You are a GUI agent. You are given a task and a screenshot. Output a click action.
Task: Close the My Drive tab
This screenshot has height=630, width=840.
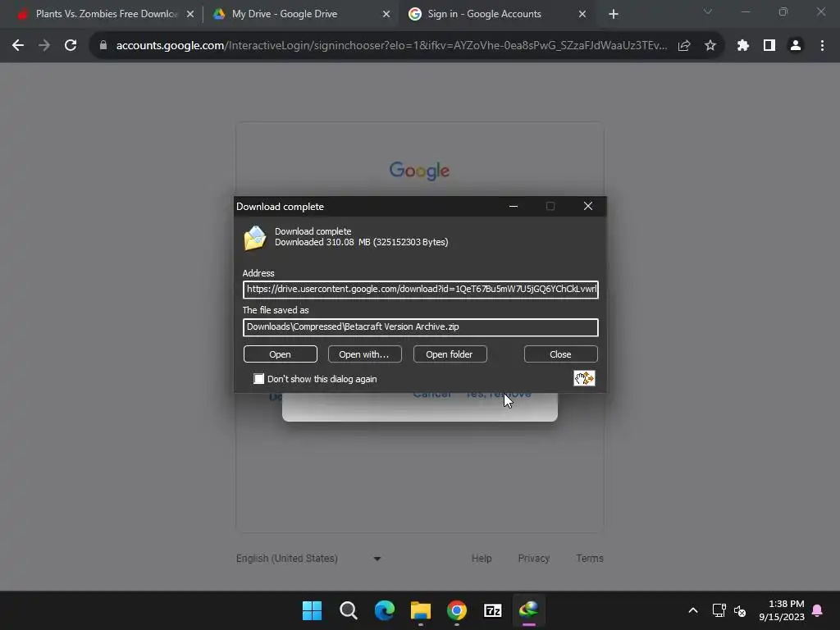coord(386,15)
